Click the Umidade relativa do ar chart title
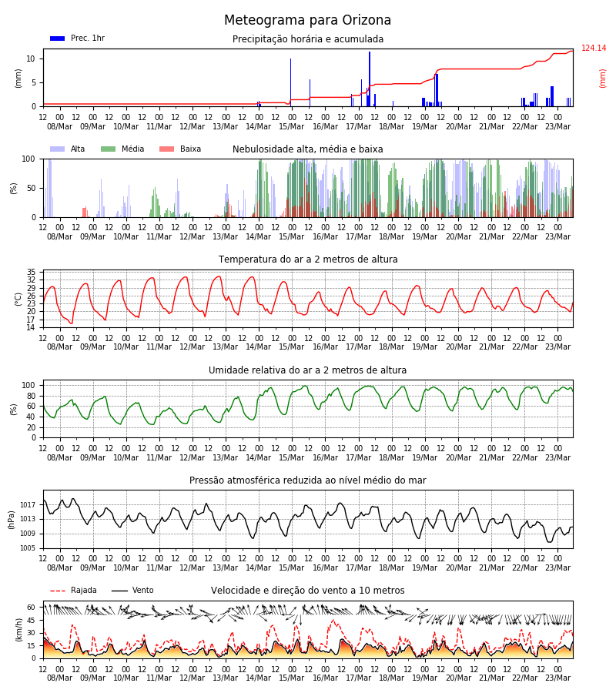616x693 pixels. tap(307, 370)
